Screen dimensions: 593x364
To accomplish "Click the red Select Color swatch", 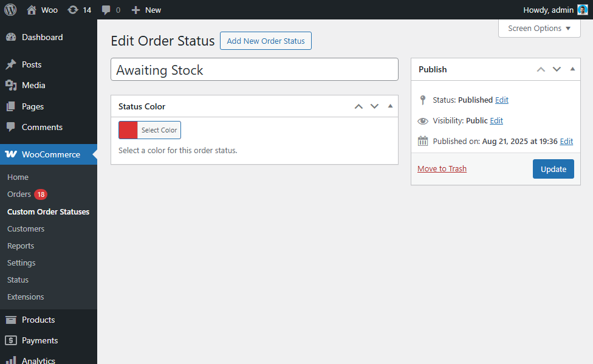I will pos(128,130).
